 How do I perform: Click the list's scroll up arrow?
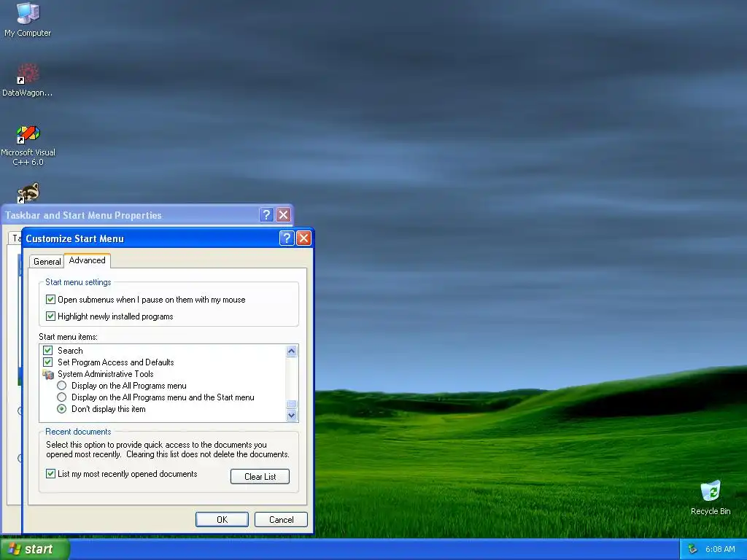click(x=292, y=351)
